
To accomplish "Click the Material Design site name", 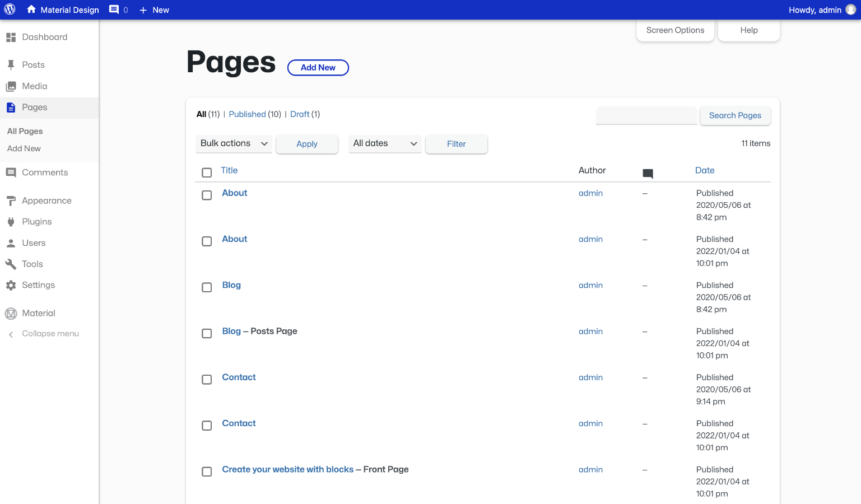I will click(69, 10).
